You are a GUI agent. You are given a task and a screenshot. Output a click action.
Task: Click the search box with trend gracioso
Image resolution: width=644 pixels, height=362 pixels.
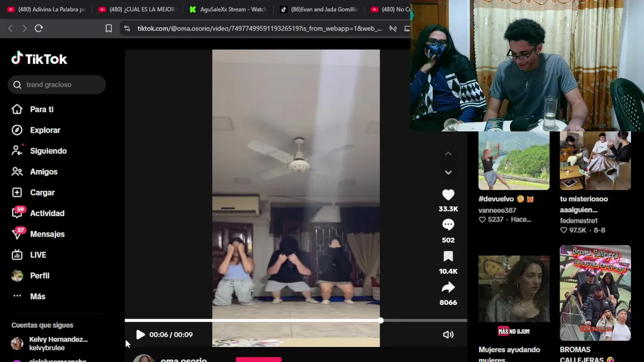[57, 84]
